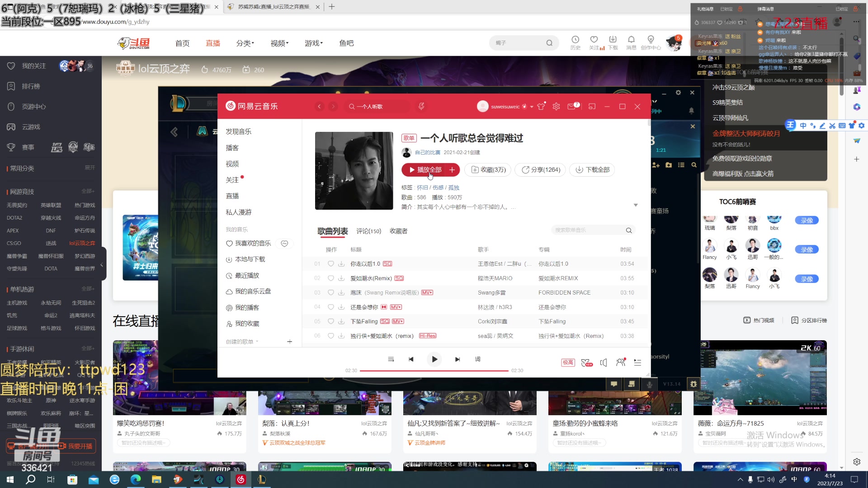Open the sound effects icon
The height and width of the screenshot is (488, 868).
pyautogui.click(x=586, y=362)
